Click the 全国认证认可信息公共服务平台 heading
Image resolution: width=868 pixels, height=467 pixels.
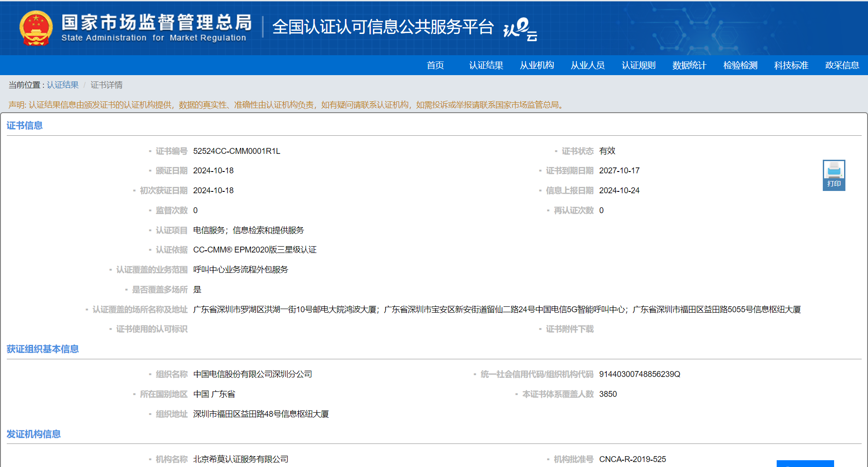(382, 27)
